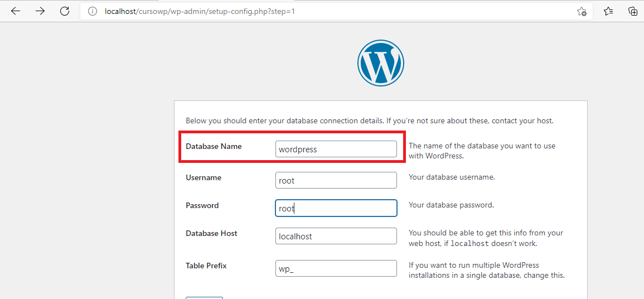Click the Database Host label

point(211,233)
